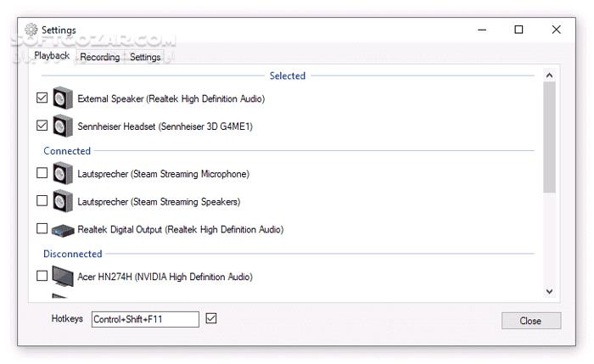Image resolution: width=594 pixels, height=364 pixels.
Task: Open the Settings tab
Action: tap(145, 58)
